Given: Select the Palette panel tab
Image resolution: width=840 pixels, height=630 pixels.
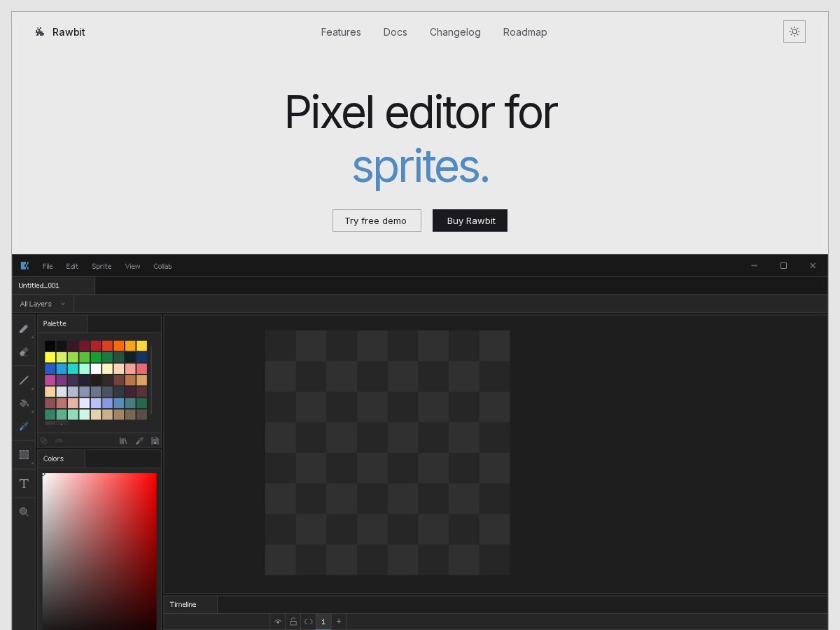Looking at the screenshot, I should 62,323.
